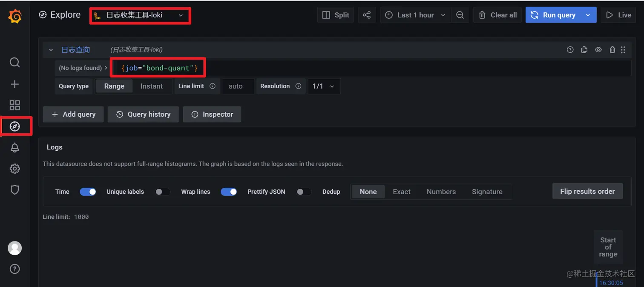
Task: Expand the (No logs found) label browser
Action: pos(83,68)
